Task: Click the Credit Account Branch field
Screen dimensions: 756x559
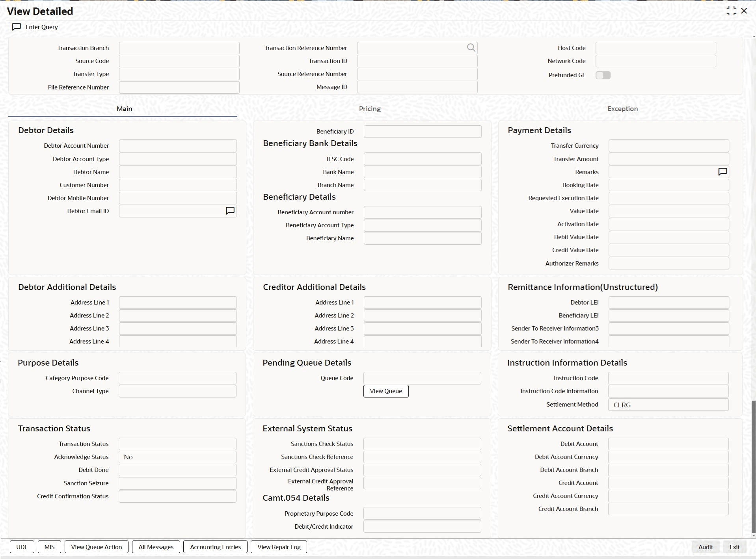Action: pyautogui.click(x=668, y=509)
